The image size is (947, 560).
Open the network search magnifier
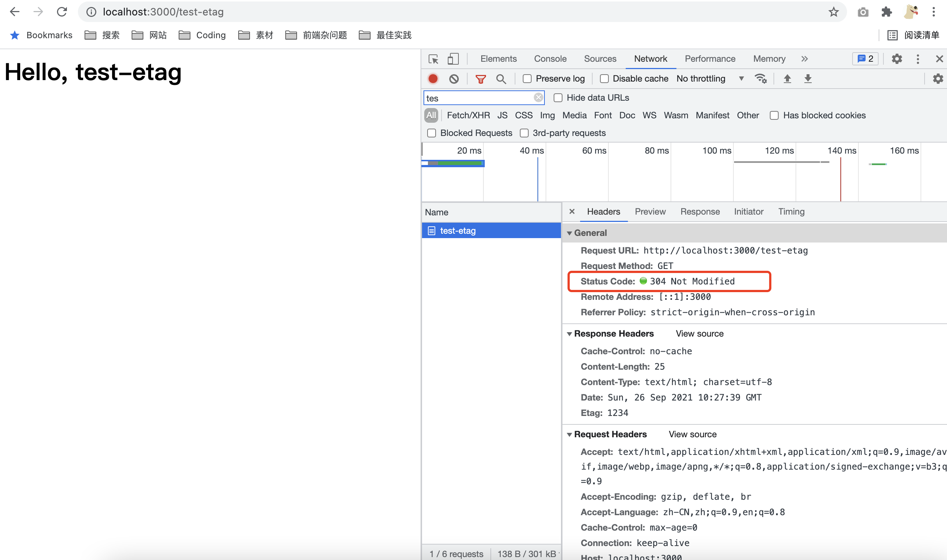point(501,79)
